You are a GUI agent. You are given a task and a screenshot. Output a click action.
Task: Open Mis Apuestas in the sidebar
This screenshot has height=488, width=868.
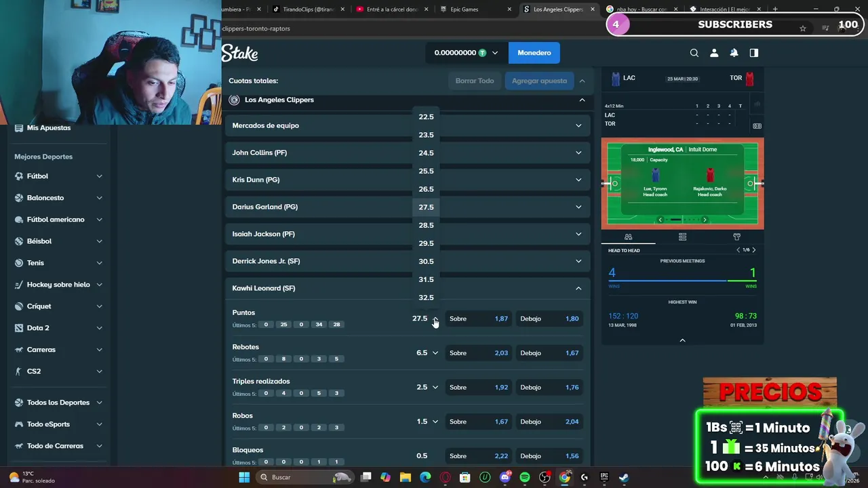(49, 127)
